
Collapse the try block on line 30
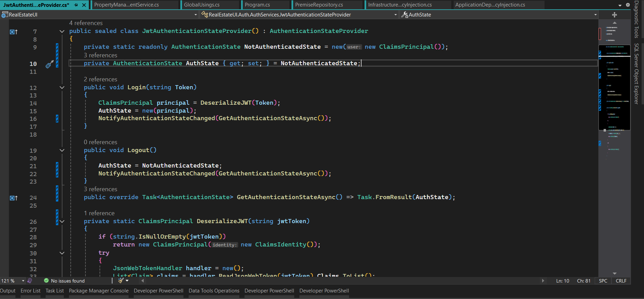click(x=62, y=253)
